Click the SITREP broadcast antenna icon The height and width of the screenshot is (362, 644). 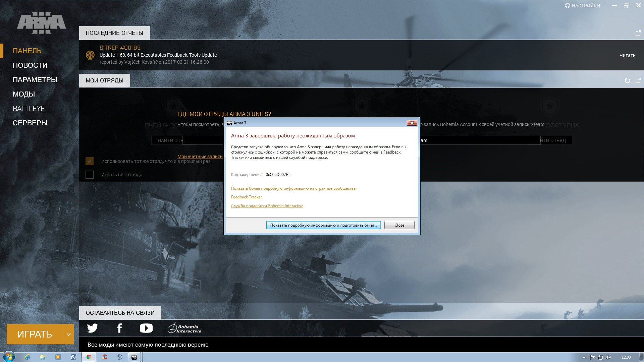point(90,55)
